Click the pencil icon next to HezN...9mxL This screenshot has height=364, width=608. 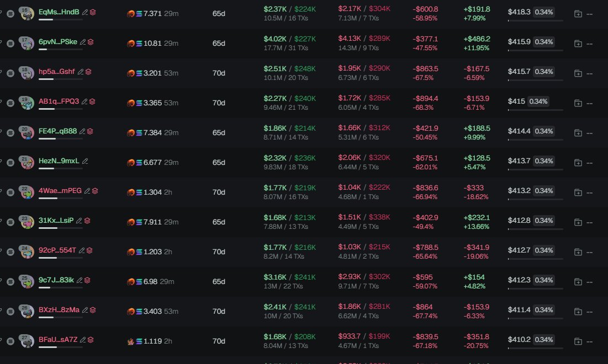85,161
